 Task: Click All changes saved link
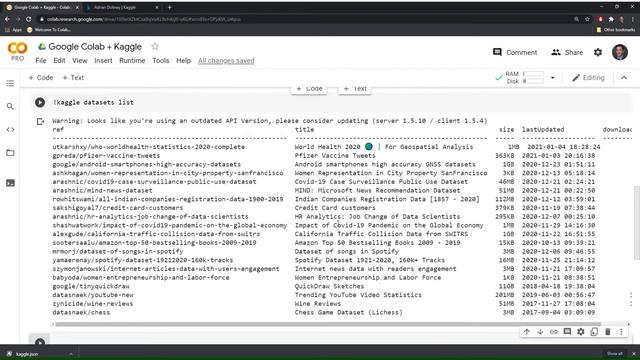[226, 60]
